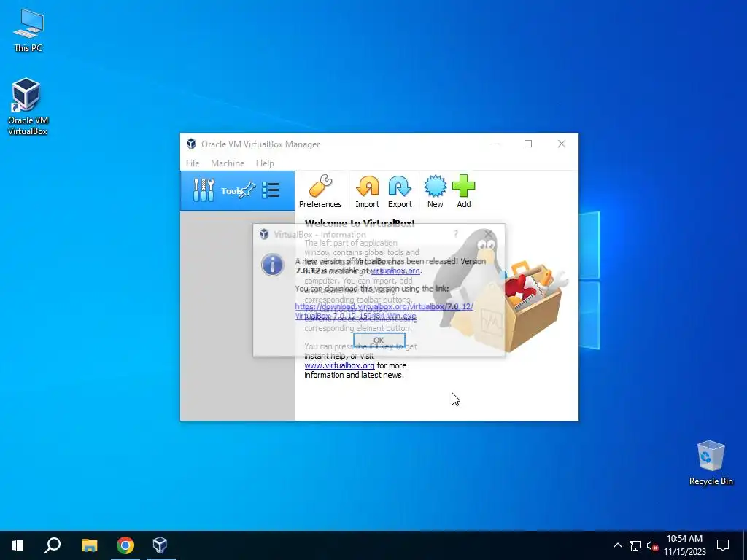Image resolution: width=747 pixels, height=560 pixels.
Task: Click the Welcome to VirtualBox! heading
Action: point(360,223)
